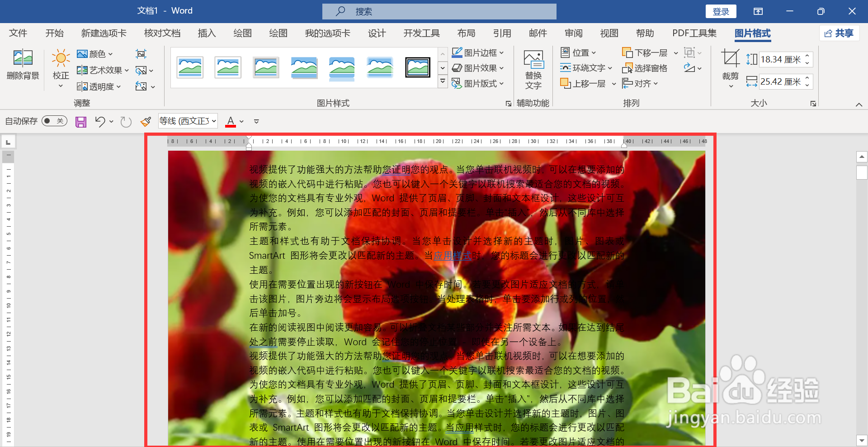Toggle the AutoSave (自动保存) switch
Image resolution: width=868 pixels, height=447 pixels.
coord(54,121)
